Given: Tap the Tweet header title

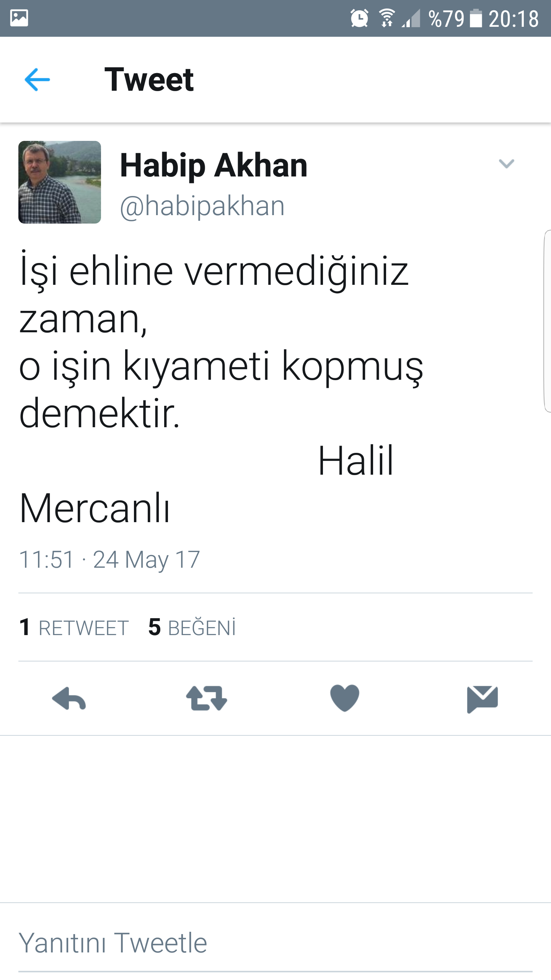Looking at the screenshot, I should [x=149, y=80].
